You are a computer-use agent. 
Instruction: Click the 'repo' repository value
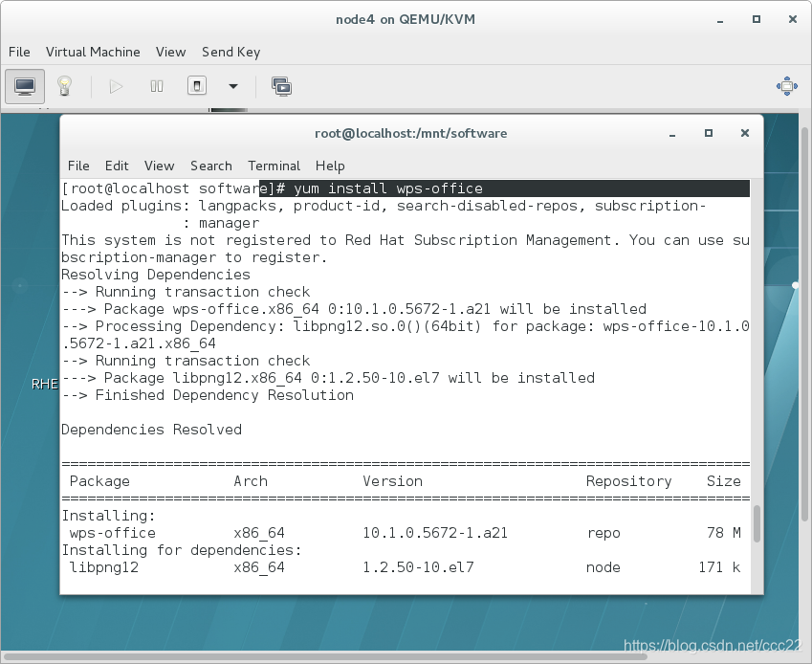604,533
